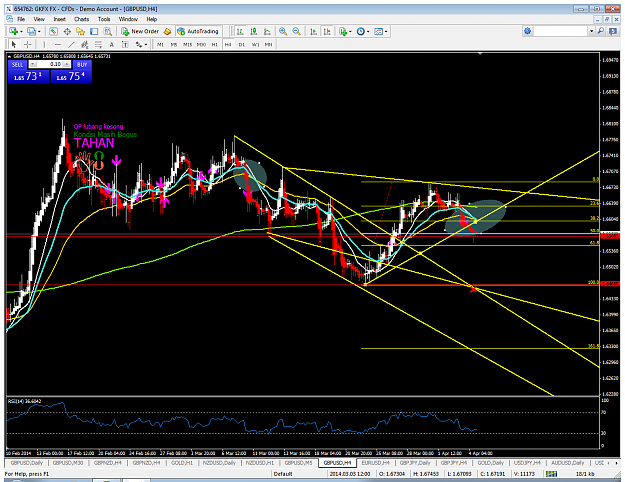Switch to the EURUSD,H4 chart tab
Viewport: 625px width, 482px height.
(375, 463)
